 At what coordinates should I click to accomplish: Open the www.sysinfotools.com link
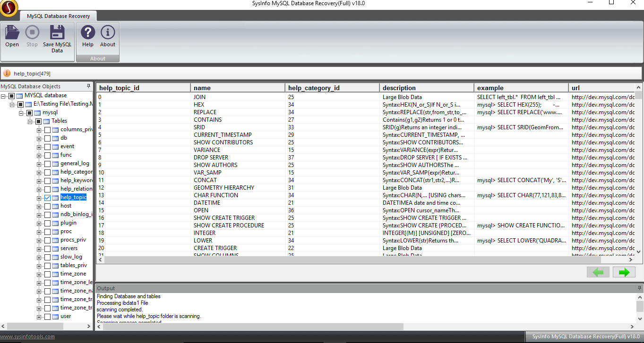tap(27, 336)
